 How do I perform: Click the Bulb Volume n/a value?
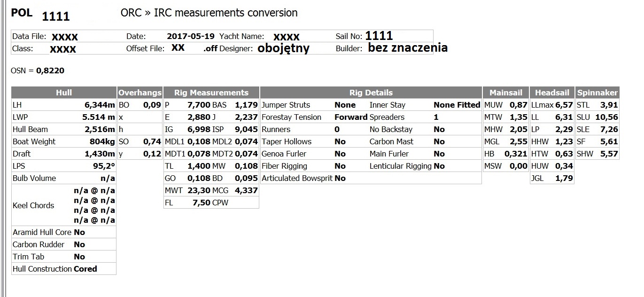108,178
